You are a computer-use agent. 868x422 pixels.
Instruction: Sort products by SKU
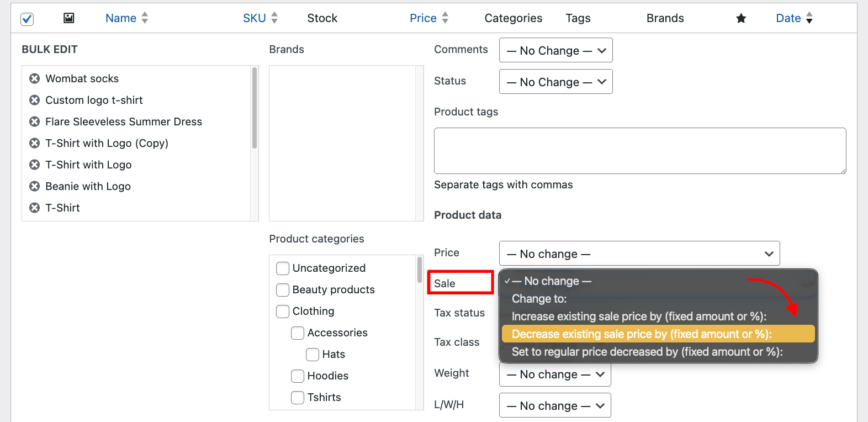(x=255, y=18)
